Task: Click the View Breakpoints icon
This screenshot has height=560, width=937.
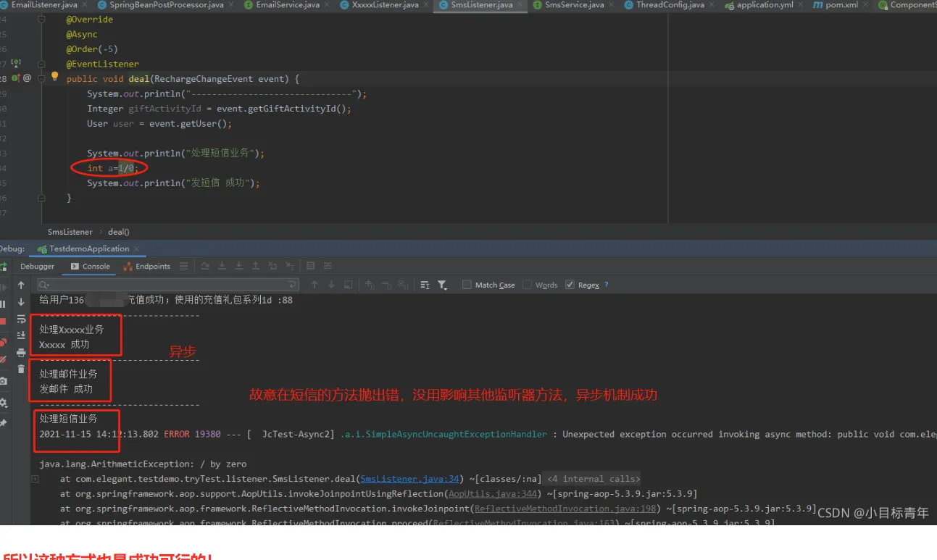Action: coord(4,342)
